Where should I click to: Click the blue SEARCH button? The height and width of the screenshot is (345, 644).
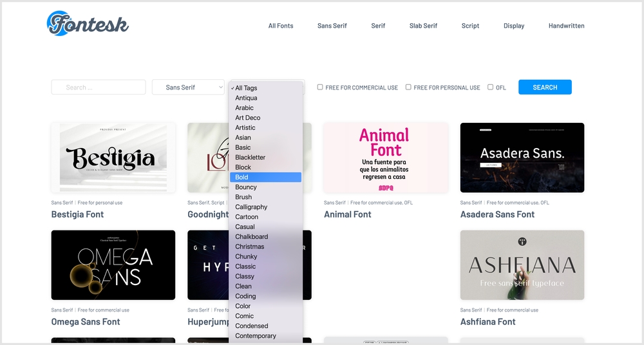(x=545, y=87)
